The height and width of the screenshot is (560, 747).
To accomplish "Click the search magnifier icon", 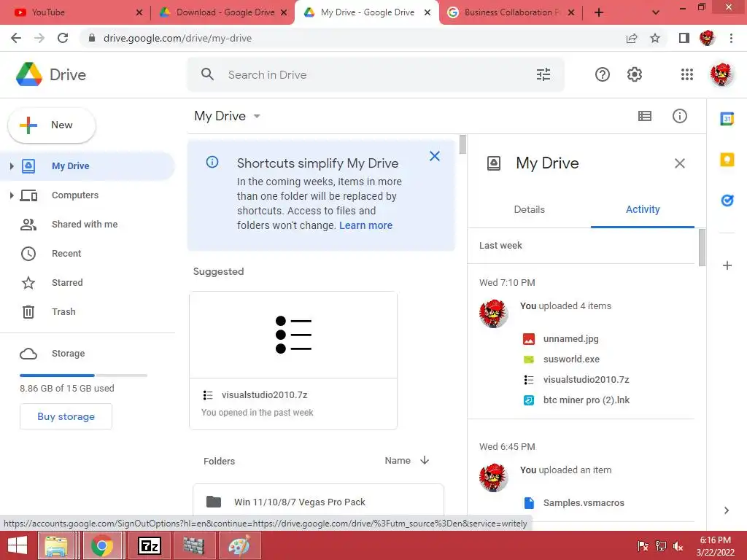I will pos(207,74).
